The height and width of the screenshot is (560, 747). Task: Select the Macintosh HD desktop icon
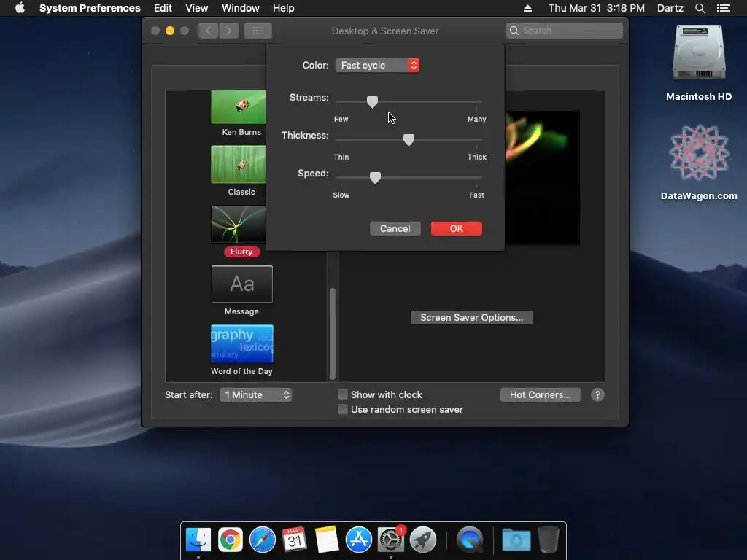coord(698,63)
